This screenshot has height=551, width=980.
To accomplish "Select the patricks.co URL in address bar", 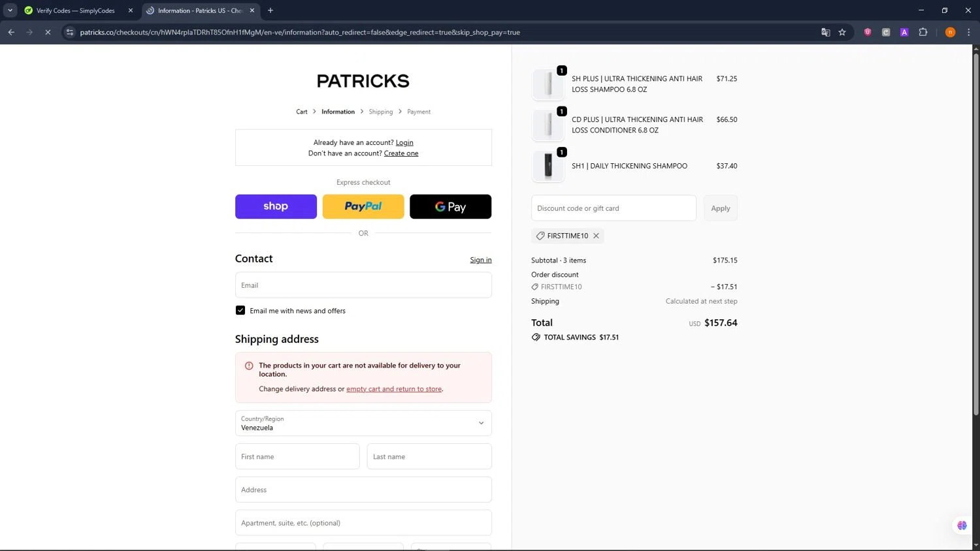I will pos(300,32).
